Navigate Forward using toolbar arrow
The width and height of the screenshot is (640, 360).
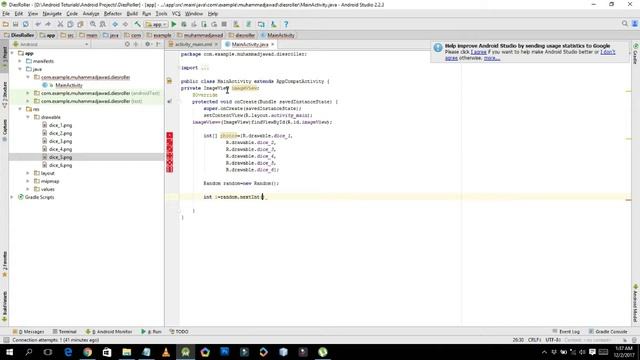click(125, 24)
